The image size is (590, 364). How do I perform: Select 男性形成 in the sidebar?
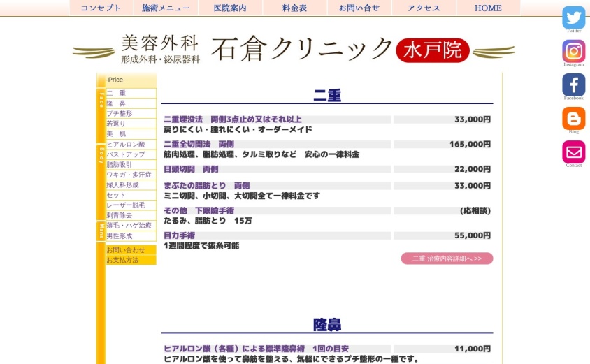tap(131, 235)
